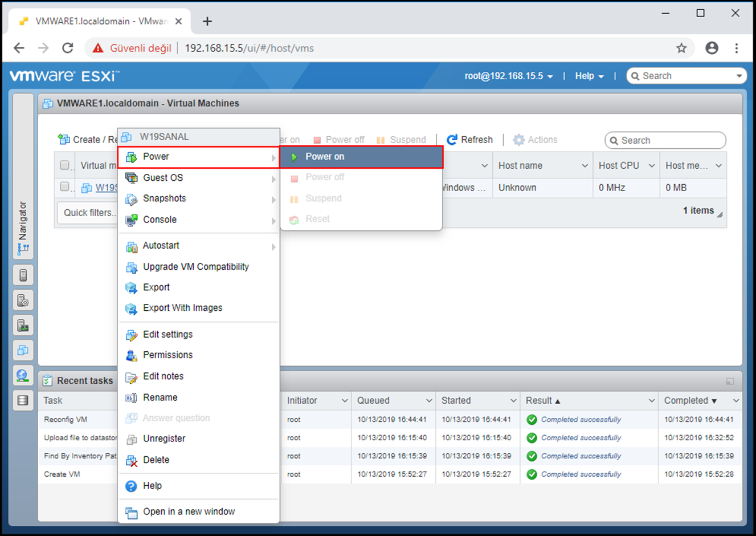Open the Host memory column dropdown
The image size is (756, 536).
click(x=718, y=166)
